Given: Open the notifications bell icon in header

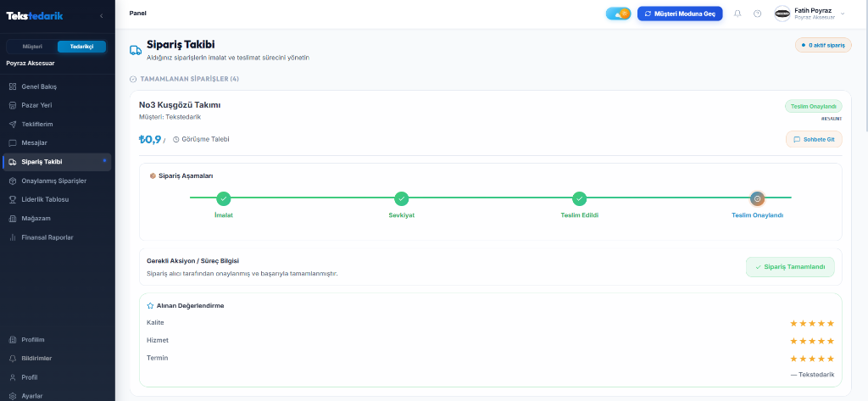Looking at the screenshot, I should (737, 14).
